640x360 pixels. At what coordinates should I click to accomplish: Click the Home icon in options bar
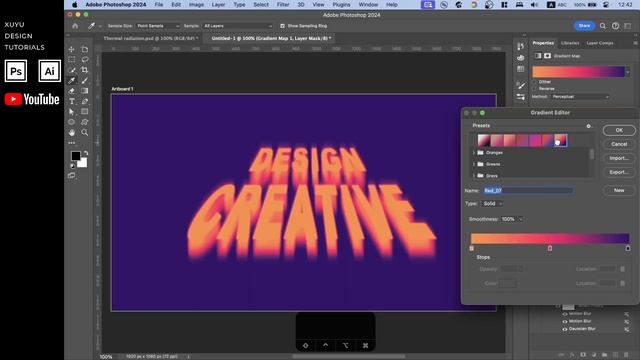(x=75, y=26)
